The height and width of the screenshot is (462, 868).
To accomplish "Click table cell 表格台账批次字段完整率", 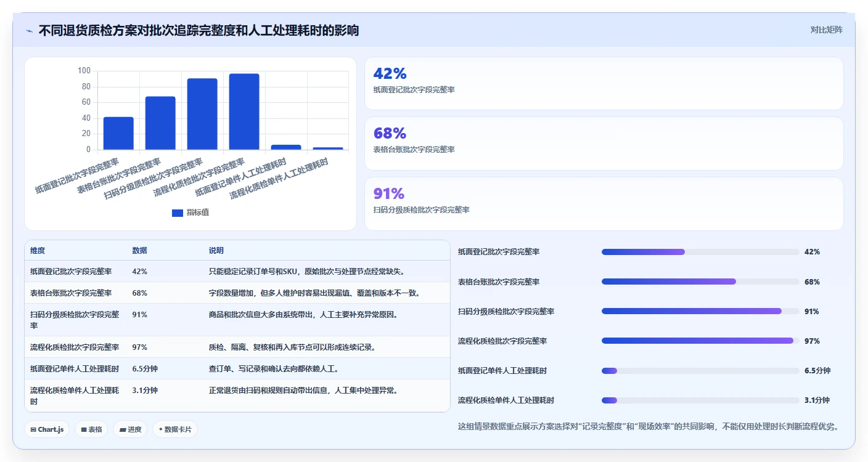I will (71, 293).
